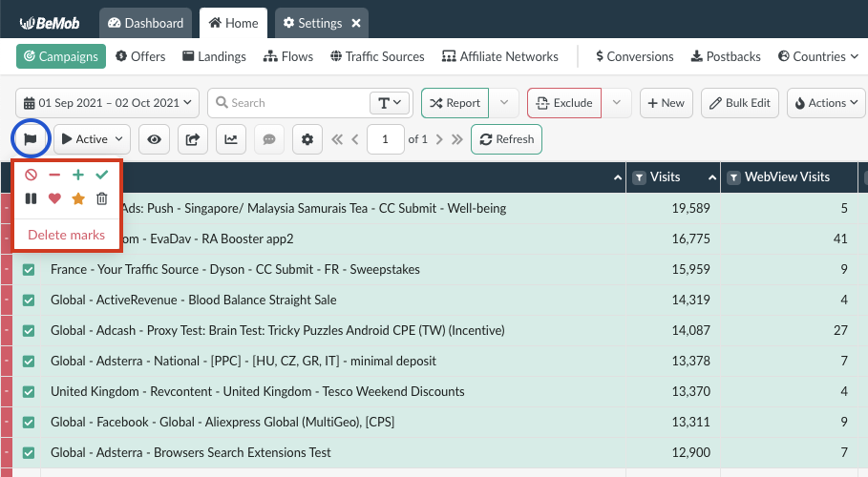This screenshot has height=477, width=868.
Task: Go to next page arrow
Action: pos(439,139)
